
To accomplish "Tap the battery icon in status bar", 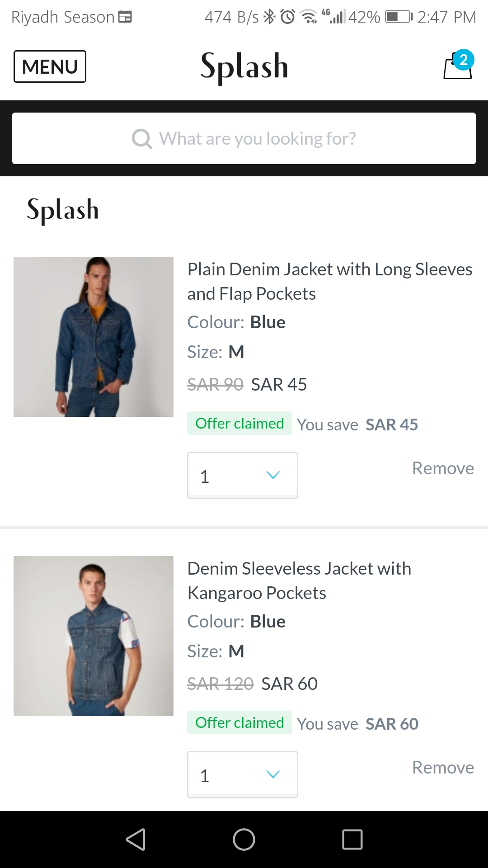I will point(399,17).
